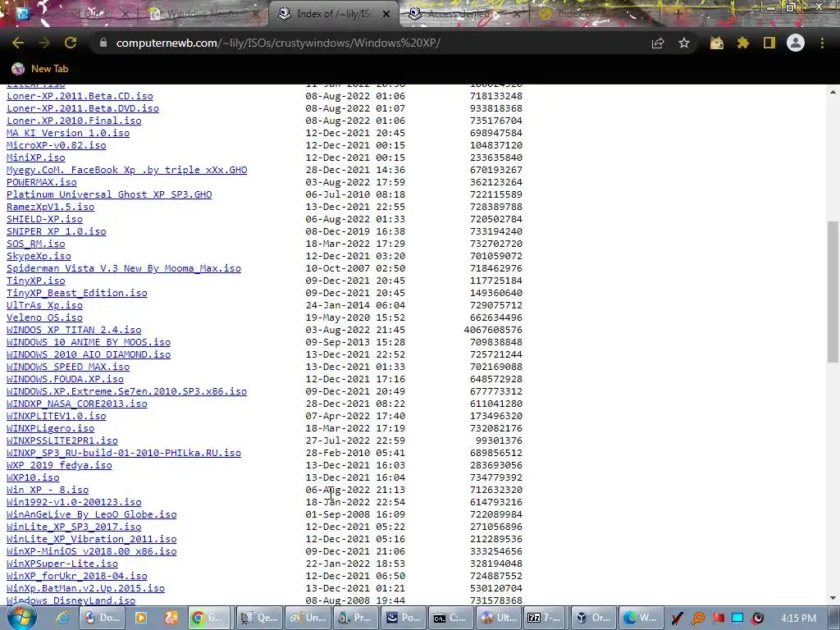Click the scrollbar up arrow
Screen dimensions: 840x630
tap(833, 92)
